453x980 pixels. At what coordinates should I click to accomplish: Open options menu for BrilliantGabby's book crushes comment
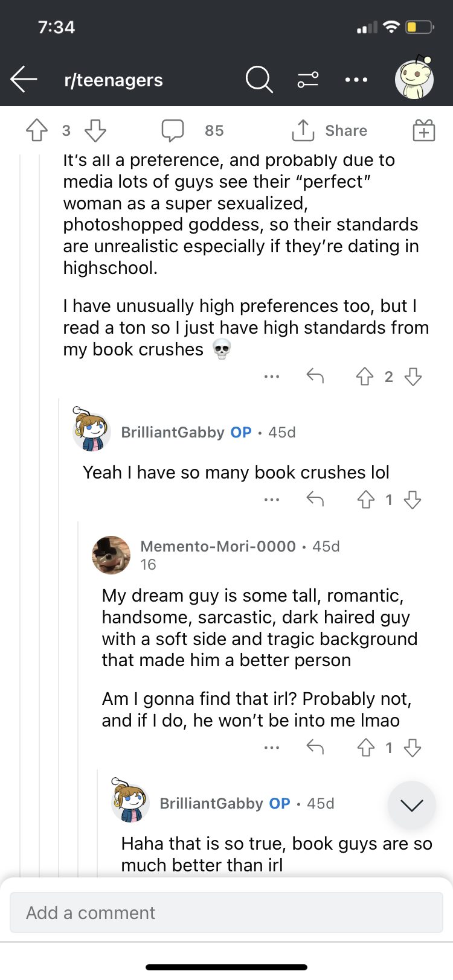click(272, 500)
